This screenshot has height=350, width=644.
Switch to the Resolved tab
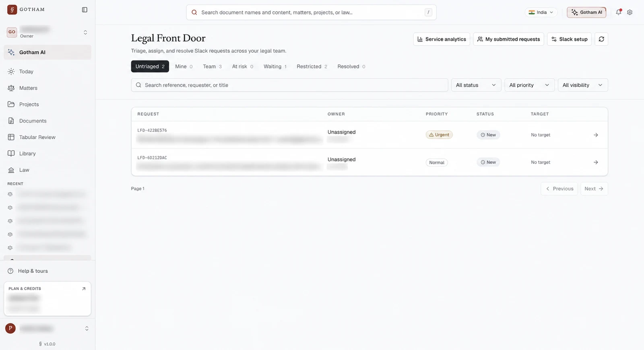pos(351,66)
